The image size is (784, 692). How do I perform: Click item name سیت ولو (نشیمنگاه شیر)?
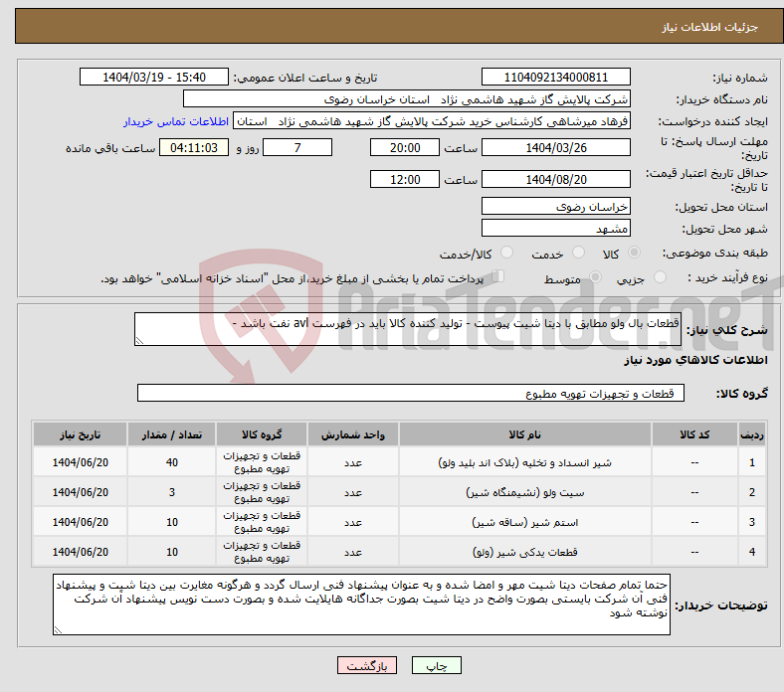tap(525, 492)
